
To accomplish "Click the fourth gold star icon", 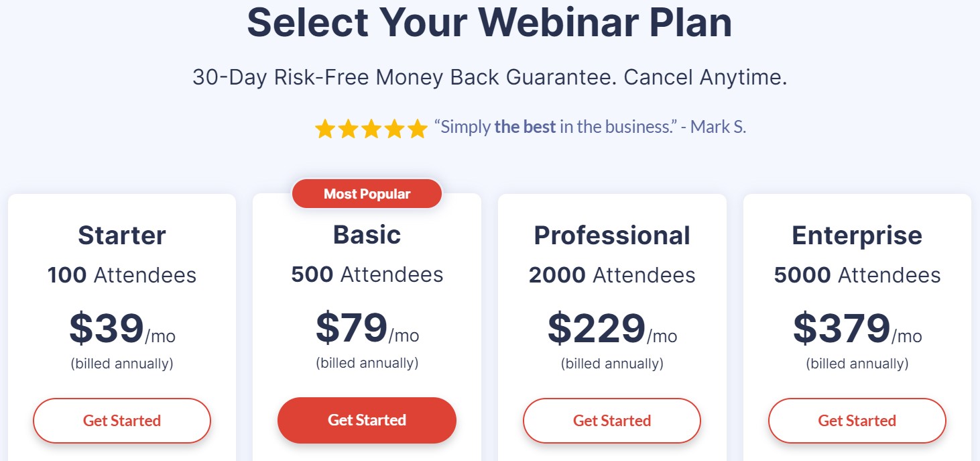I will coord(394,128).
